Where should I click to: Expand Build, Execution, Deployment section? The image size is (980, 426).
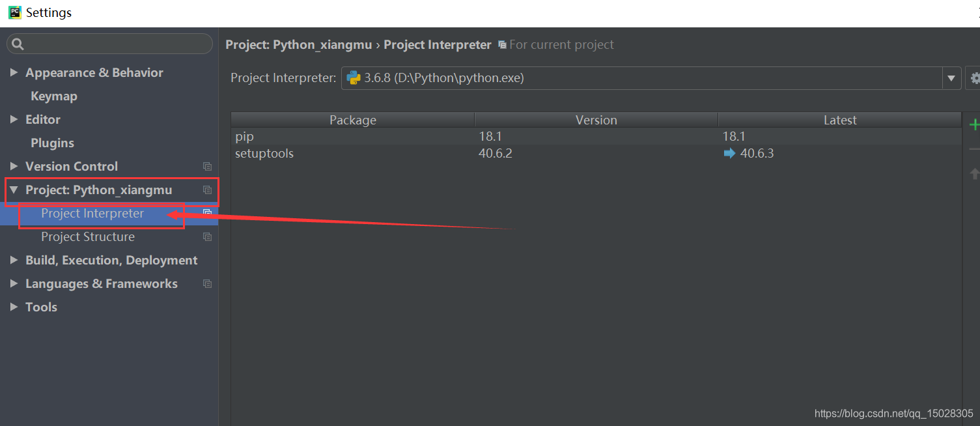click(14, 260)
